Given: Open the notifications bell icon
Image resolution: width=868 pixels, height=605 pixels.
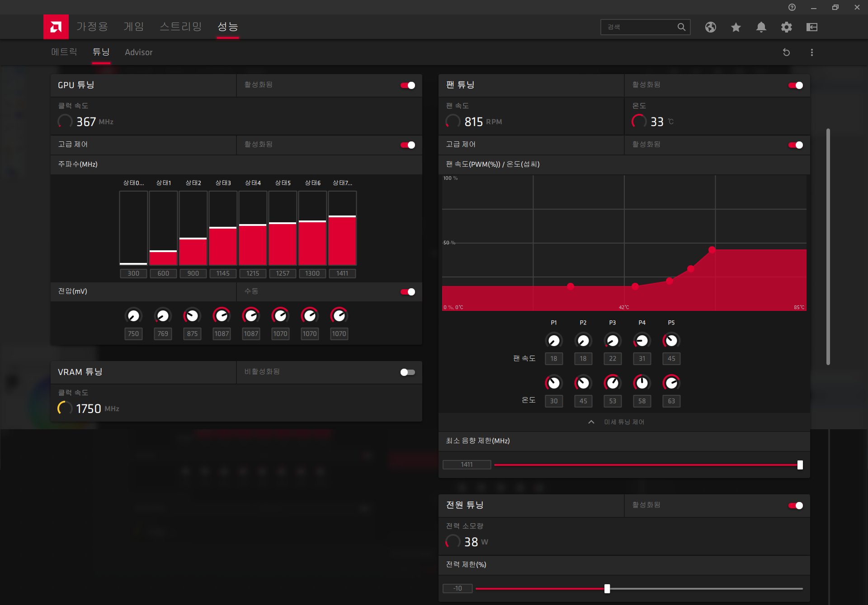Looking at the screenshot, I should tap(761, 27).
